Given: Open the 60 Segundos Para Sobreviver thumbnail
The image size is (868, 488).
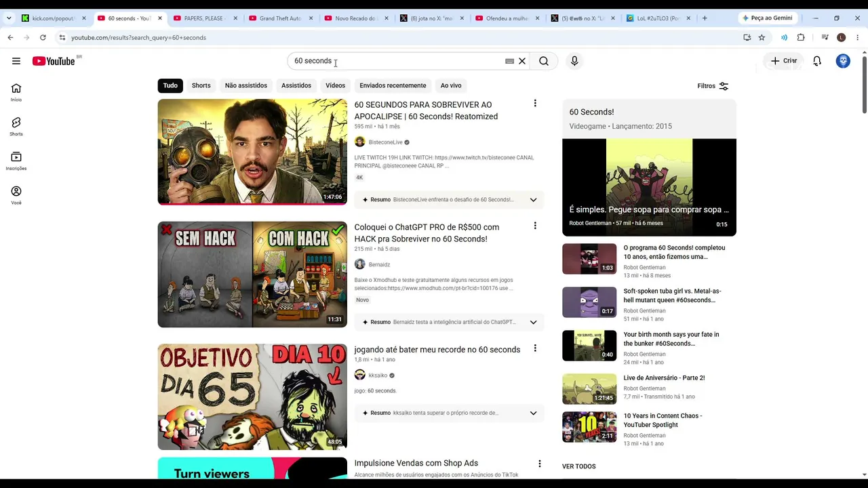Looking at the screenshot, I should [252, 152].
